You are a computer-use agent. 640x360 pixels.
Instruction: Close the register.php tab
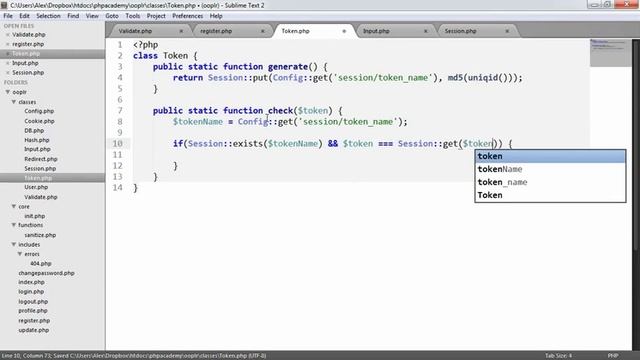pyautogui.click(x=262, y=31)
